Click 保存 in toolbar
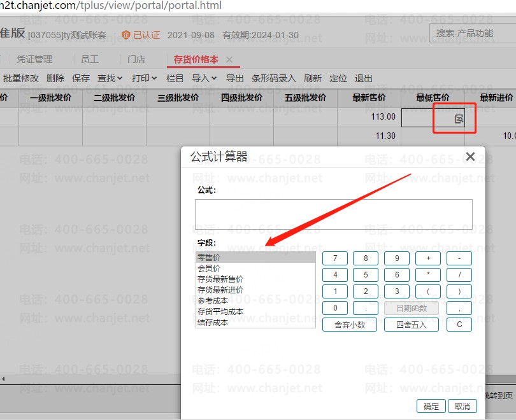 (81, 78)
